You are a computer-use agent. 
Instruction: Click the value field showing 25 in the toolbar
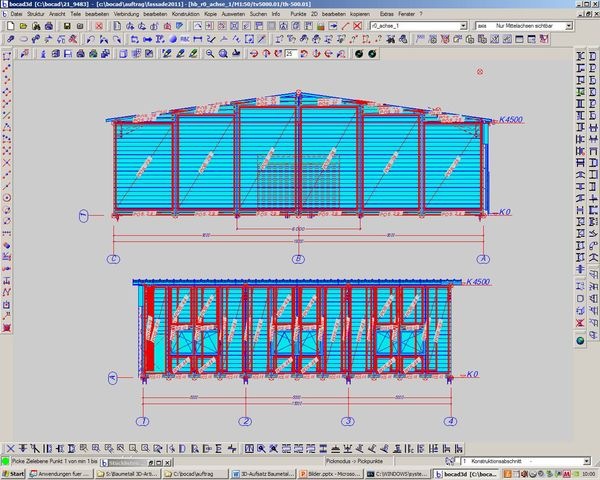pos(291,52)
